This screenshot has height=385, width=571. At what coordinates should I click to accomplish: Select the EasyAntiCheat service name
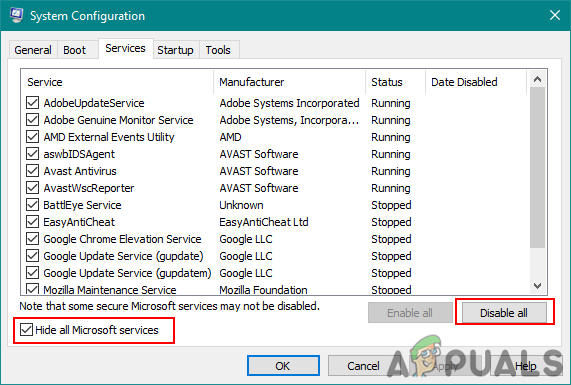click(79, 222)
